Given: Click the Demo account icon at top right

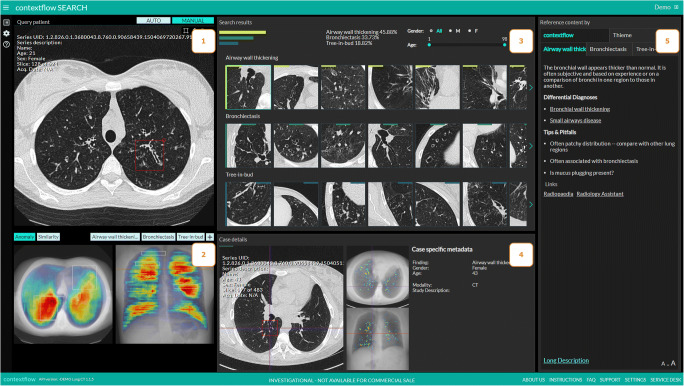Looking at the screenshot, I should 676,7.
